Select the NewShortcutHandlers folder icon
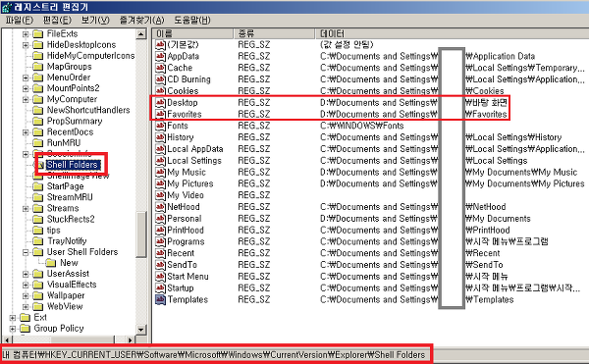589x364 pixels. [38, 110]
